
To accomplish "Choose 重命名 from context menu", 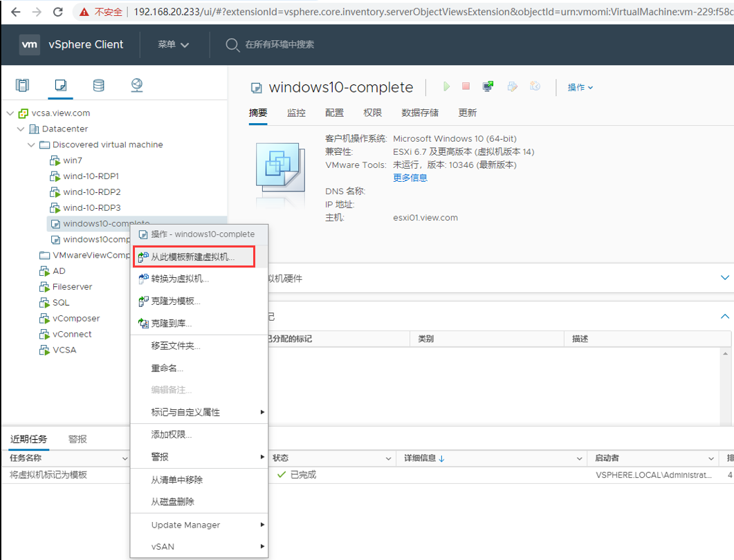I will [x=199, y=368].
